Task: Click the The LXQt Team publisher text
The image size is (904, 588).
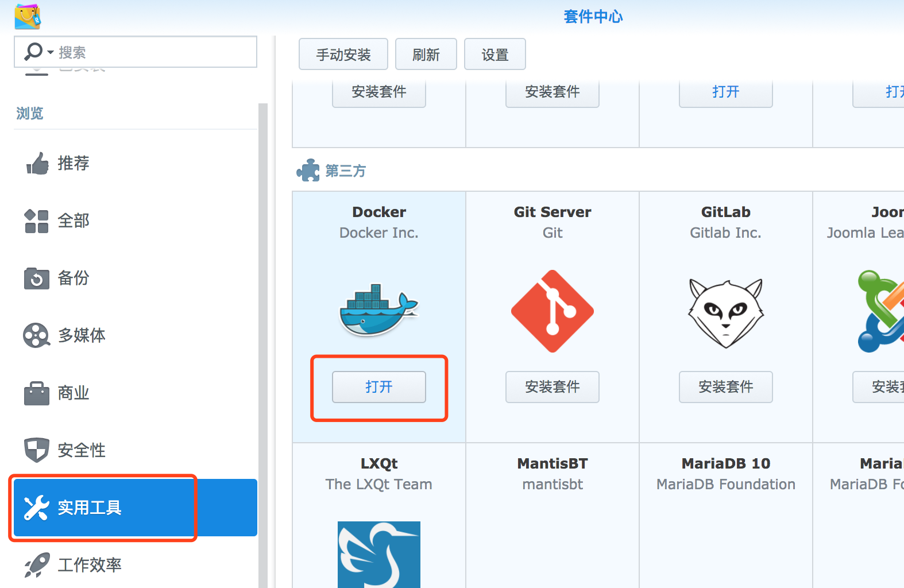Action: 379,484
